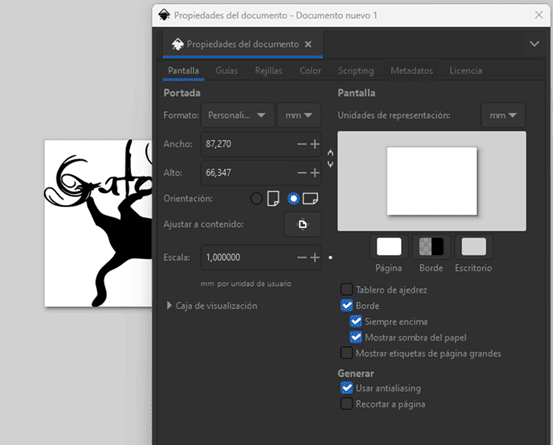Enable the Recortar a página checkbox
Screen dimensions: 553x445
346,404
